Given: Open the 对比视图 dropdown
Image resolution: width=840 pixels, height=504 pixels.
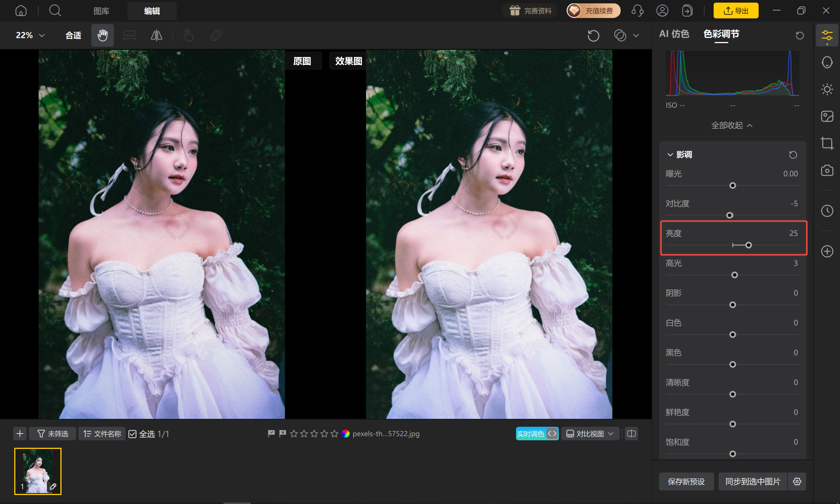Looking at the screenshot, I should [x=590, y=434].
